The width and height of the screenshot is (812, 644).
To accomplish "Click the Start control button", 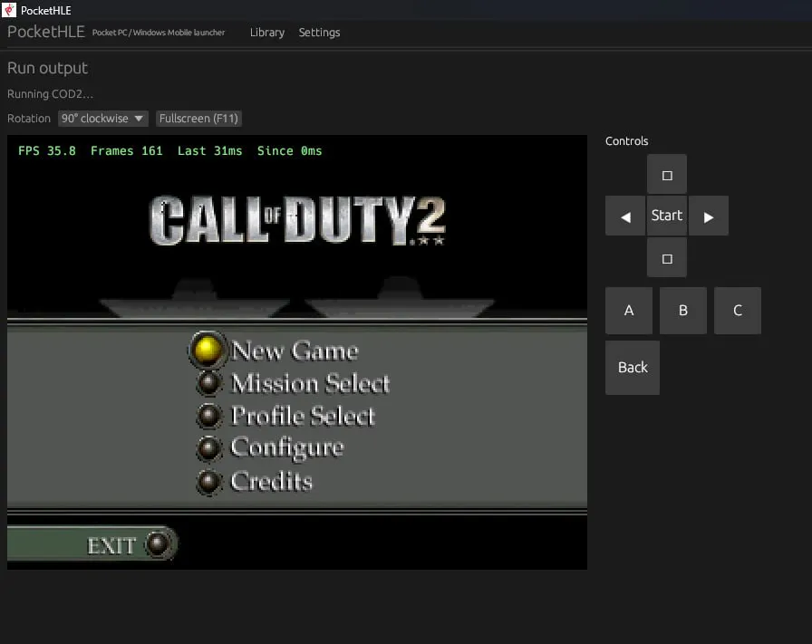I will click(667, 216).
